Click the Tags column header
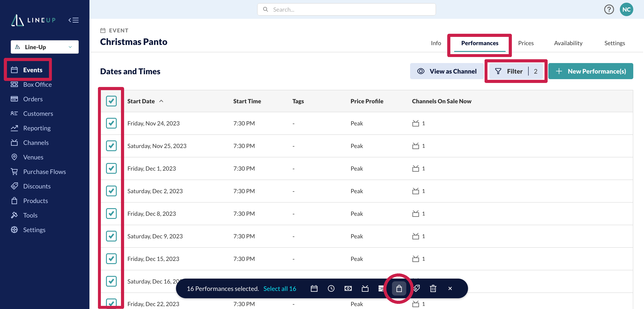This screenshot has width=644, height=309. pyautogui.click(x=298, y=101)
